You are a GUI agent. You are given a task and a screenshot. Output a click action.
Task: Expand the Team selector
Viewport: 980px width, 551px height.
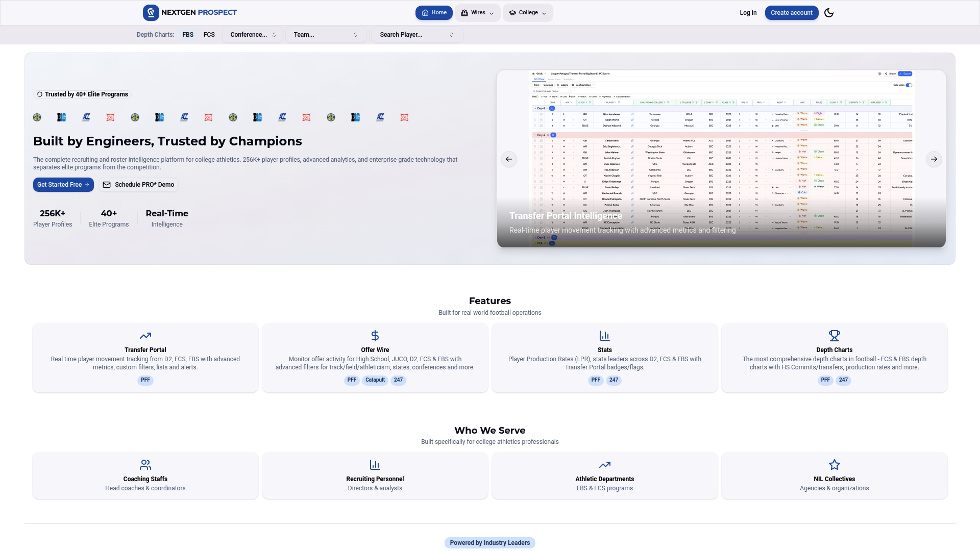tap(326, 35)
